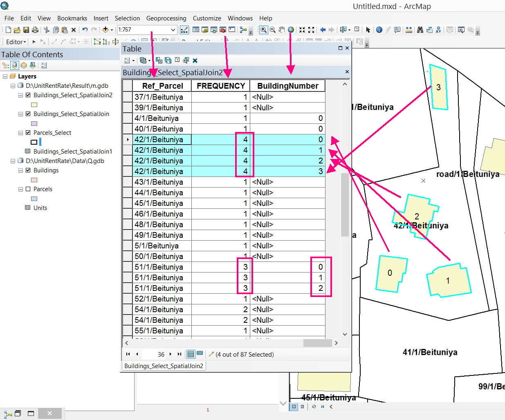Click Clear Selection in Table toolbar
The height and width of the screenshot is (420, 505).
click(177, 60)
